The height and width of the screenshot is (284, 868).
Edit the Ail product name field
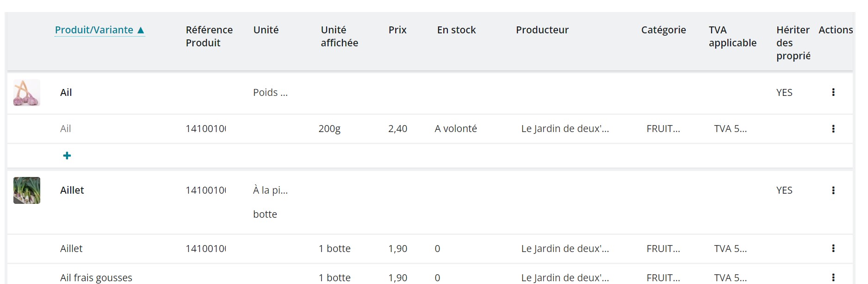coord(66,93)
